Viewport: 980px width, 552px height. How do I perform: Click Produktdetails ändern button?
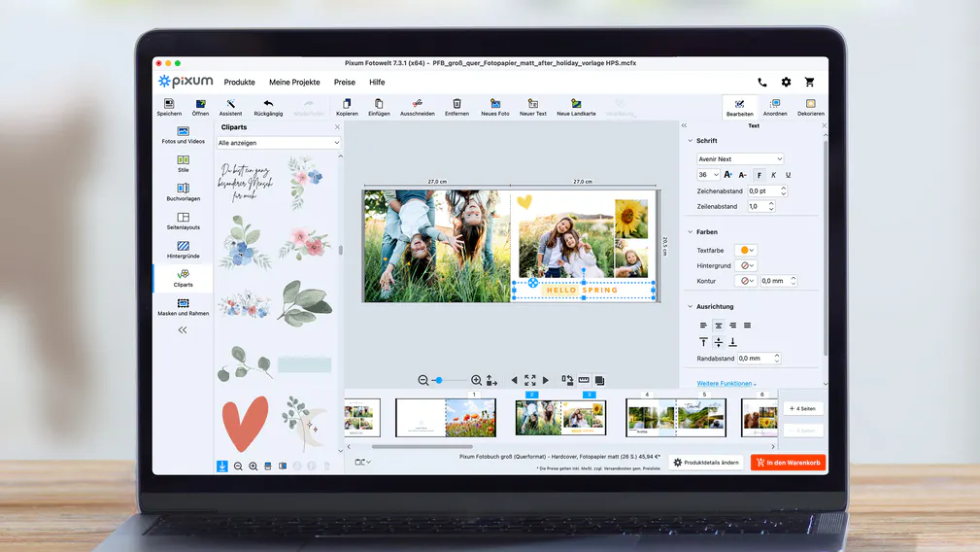tap(706, 463)
